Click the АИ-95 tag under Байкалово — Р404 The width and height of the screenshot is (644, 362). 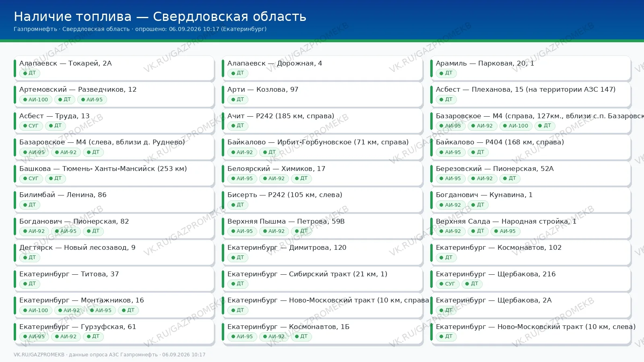click(451, 152)
